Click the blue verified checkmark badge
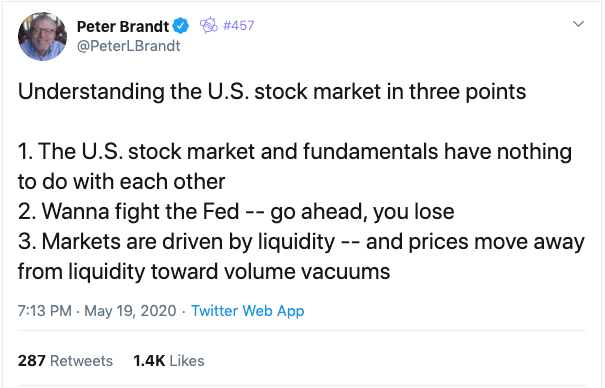 coord(180,26)
